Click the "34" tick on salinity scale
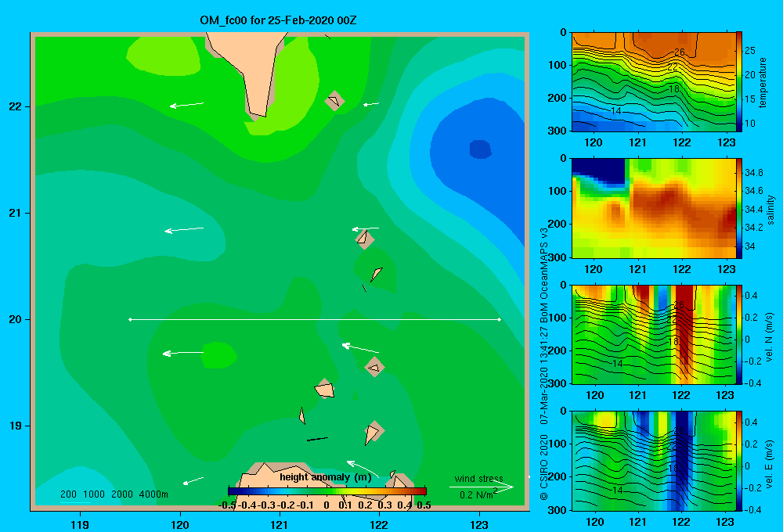This screenshot has height=532, width=783. tap(750, 246)
